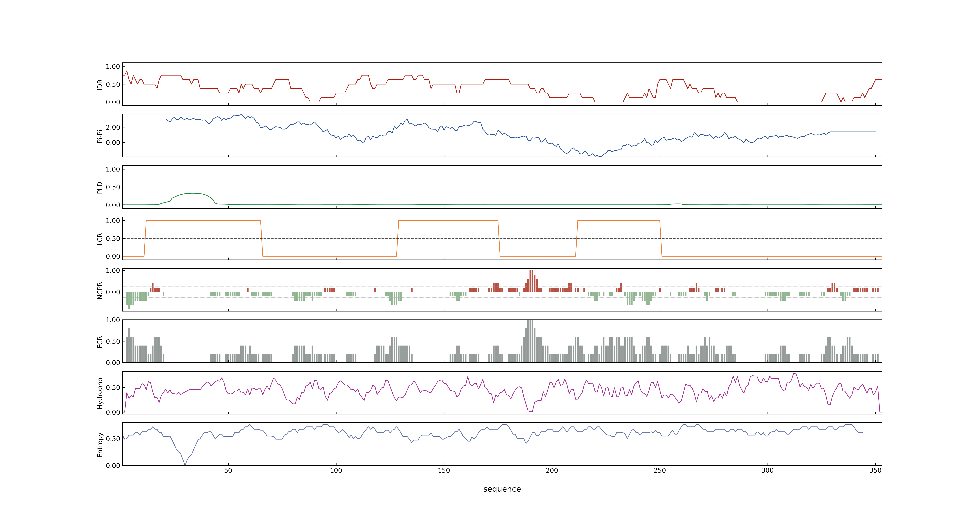The width and height of the screenshot is (980, 523).
Task: Click the tallest gray FCR bar
Action: tap(530, 341)
